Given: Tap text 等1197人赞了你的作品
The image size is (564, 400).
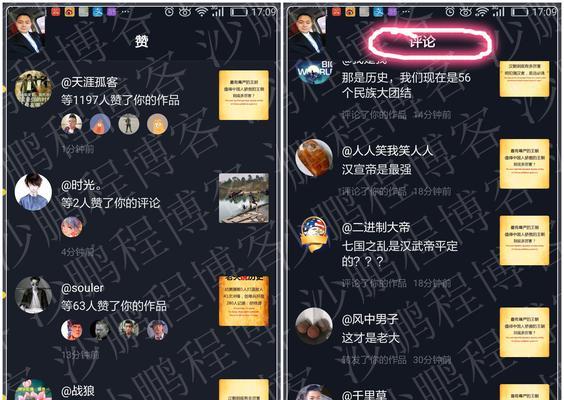Looking at the screenshot, I should click(x=120, y=100).
